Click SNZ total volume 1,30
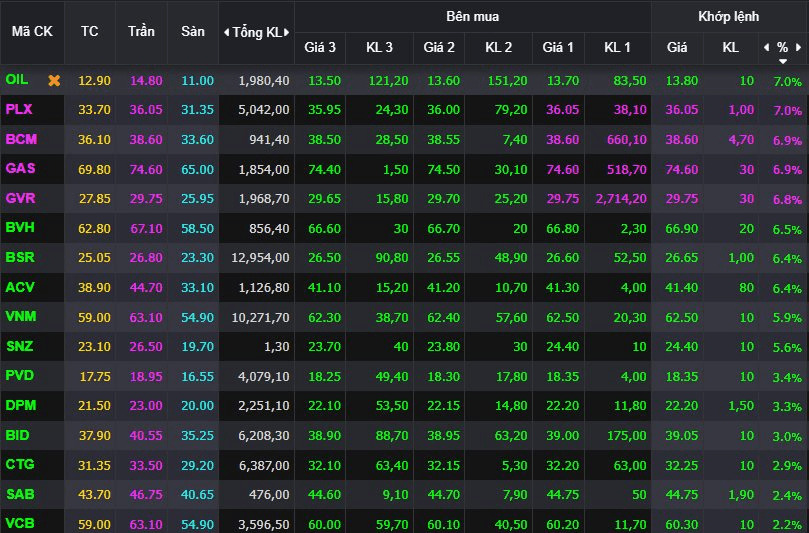 pyautogui.click(x=276, y=347)
